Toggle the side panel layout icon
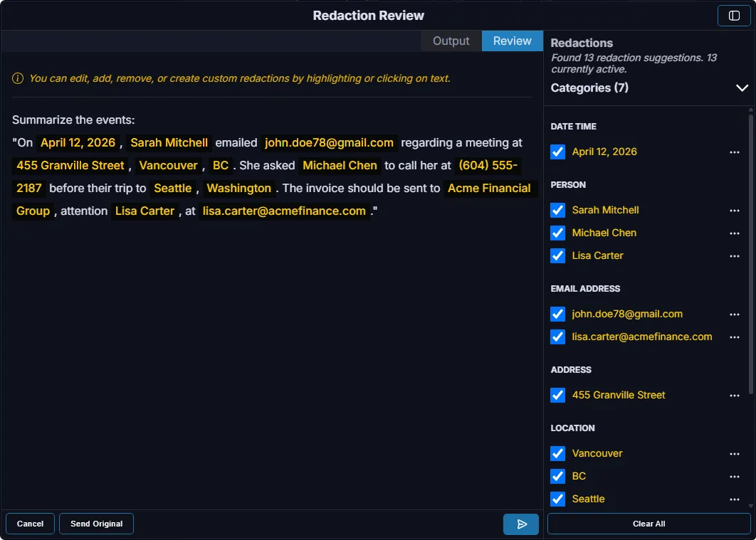The image size is (756, 540). [x=734, y=16]
